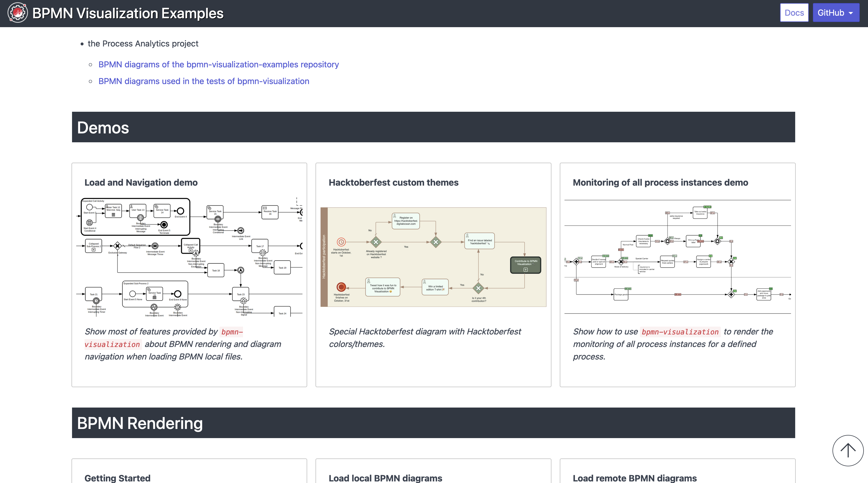Click the Monitoring process instances diagram thumbnail
This screenshot has height=483, width=868.
[677, 257]
